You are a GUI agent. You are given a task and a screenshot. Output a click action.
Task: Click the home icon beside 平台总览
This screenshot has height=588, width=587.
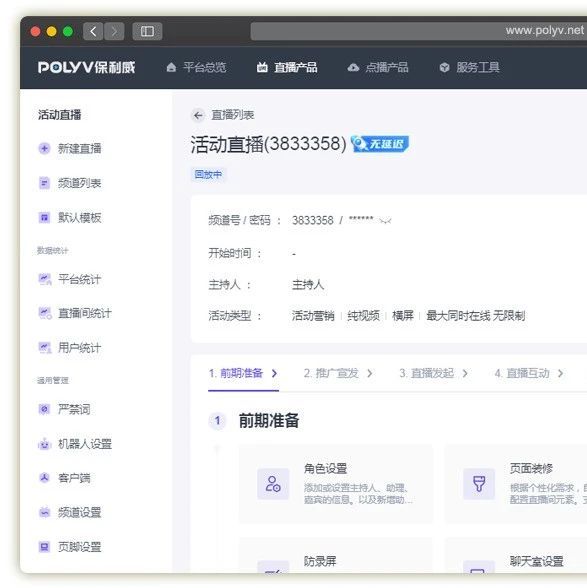click(171, 68)
